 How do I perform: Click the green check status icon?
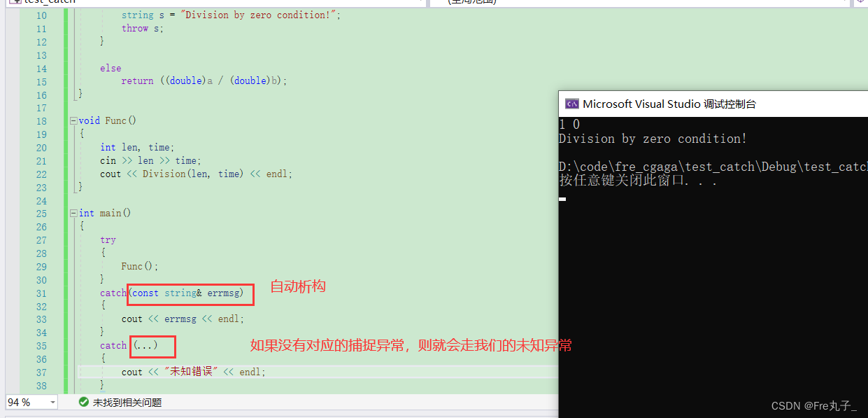pos(84,403)
